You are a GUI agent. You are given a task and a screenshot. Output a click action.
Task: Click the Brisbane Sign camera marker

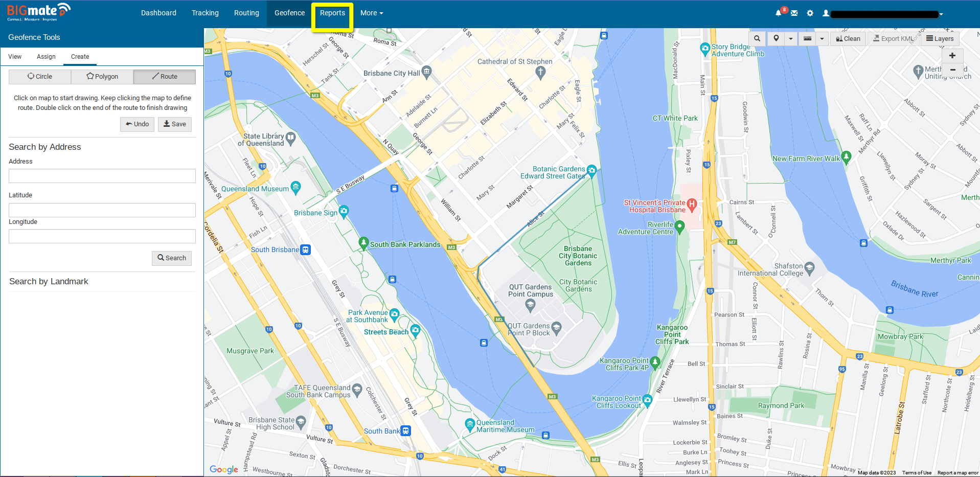point(344,211)
